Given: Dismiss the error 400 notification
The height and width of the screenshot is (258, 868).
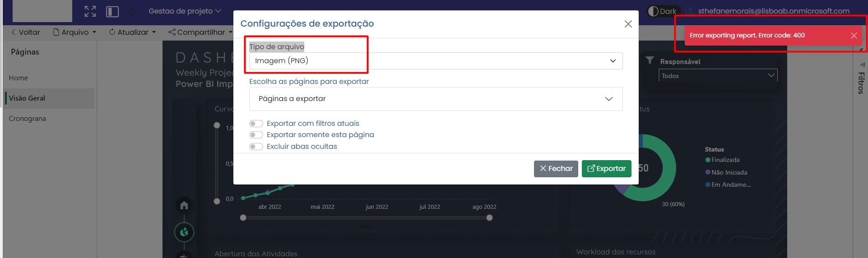Looking at the screenshot, I should [x=854, y=36].
